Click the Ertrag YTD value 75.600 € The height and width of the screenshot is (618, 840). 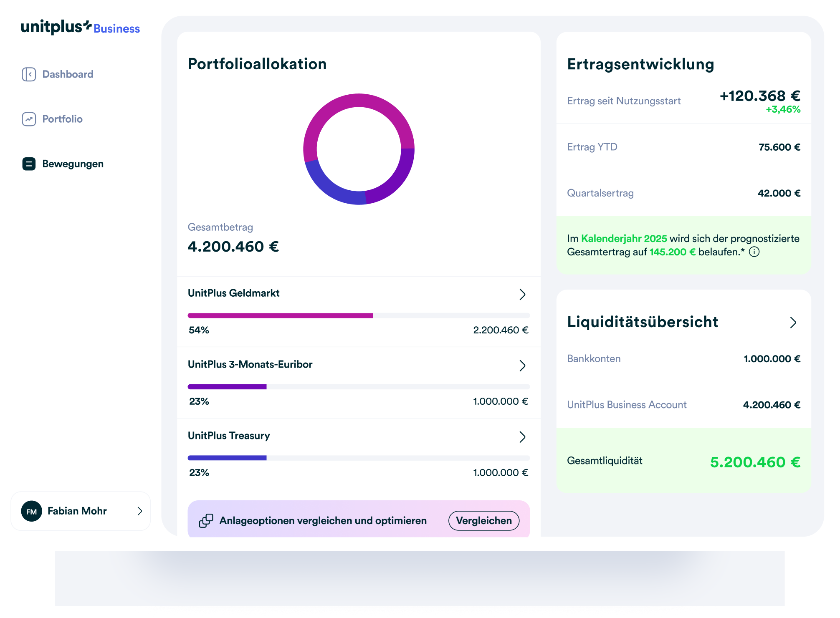tap(779, 147)
